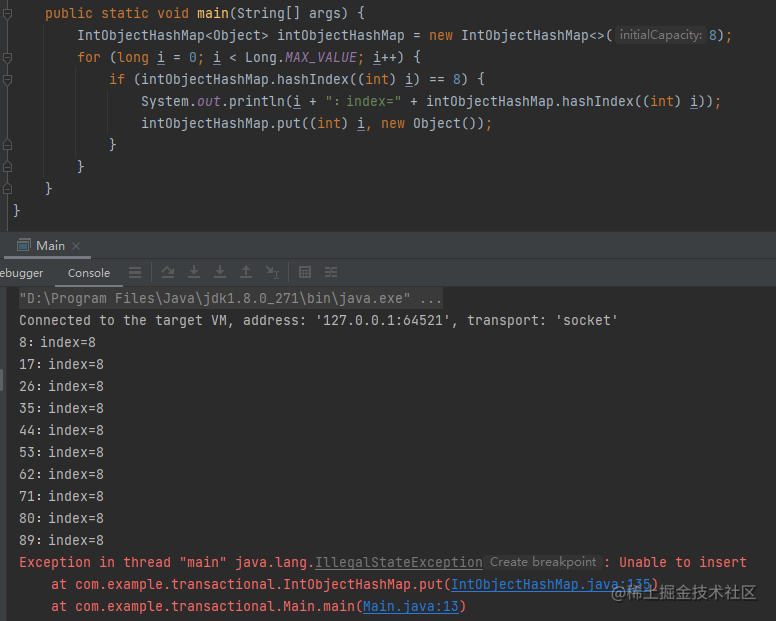Open the Evaluate Expression calculator icon

[305, 272]
